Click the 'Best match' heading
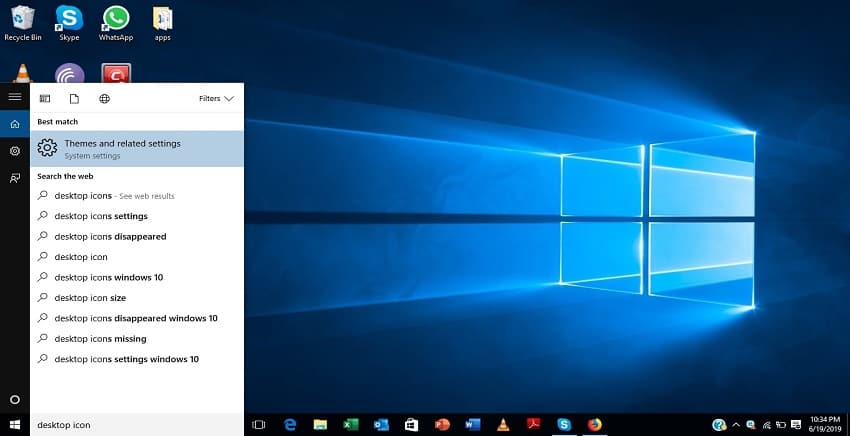 (x=57, y=122)
